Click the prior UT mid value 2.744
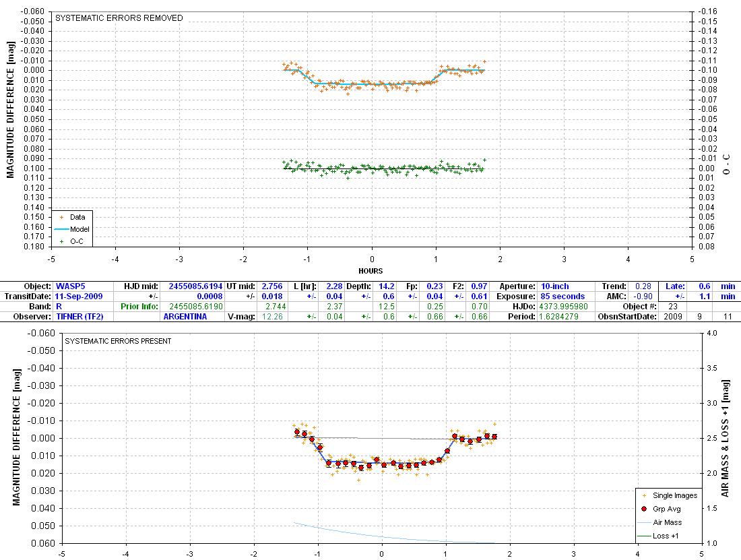741x560 pixels. click(x=276, y=306)
